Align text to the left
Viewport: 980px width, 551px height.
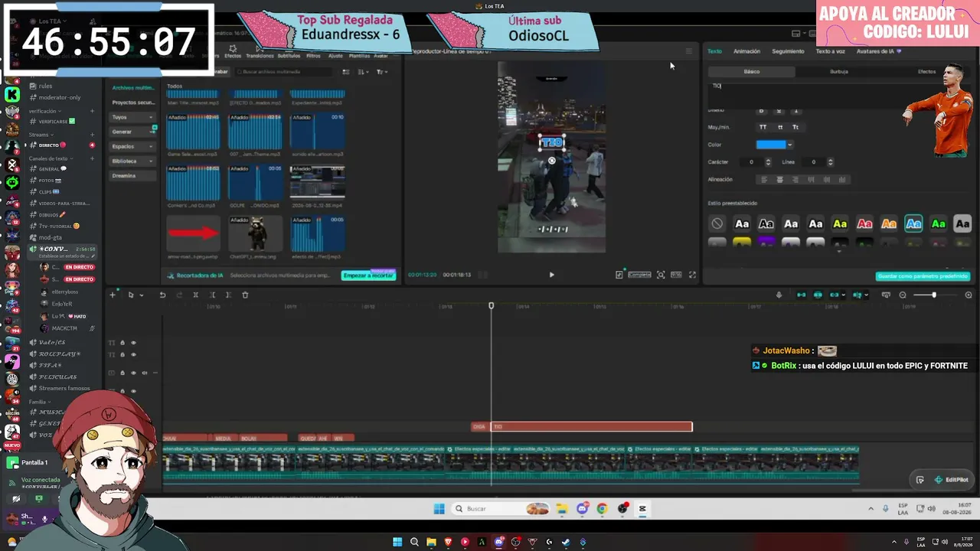763,180
